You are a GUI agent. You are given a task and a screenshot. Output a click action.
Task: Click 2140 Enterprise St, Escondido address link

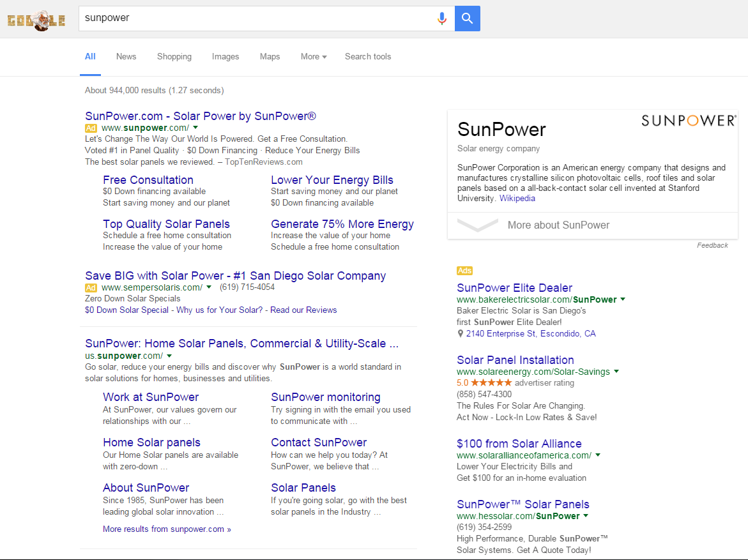click(531, 334)
